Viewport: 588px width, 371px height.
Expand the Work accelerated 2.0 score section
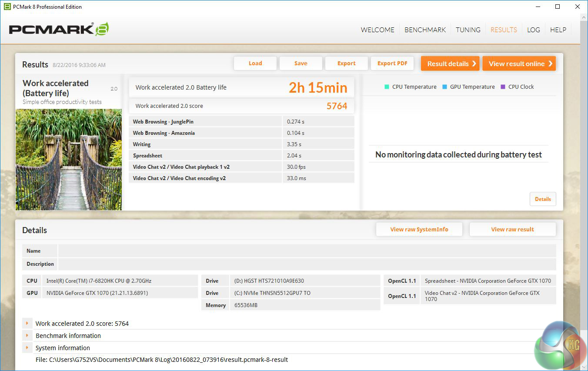27,324
